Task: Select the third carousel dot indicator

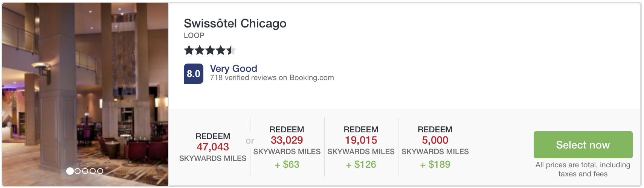Action: pos(85,171)
